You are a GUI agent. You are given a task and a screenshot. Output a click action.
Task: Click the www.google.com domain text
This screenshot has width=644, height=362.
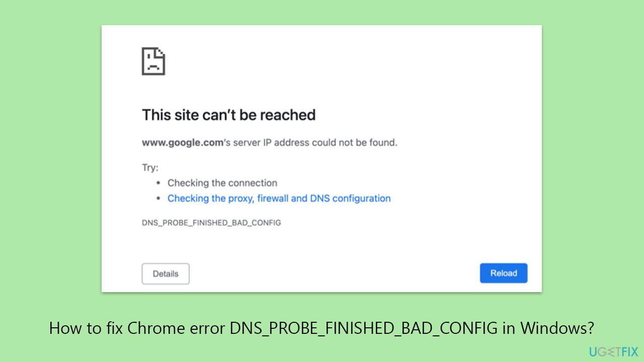tap(182, 142)
